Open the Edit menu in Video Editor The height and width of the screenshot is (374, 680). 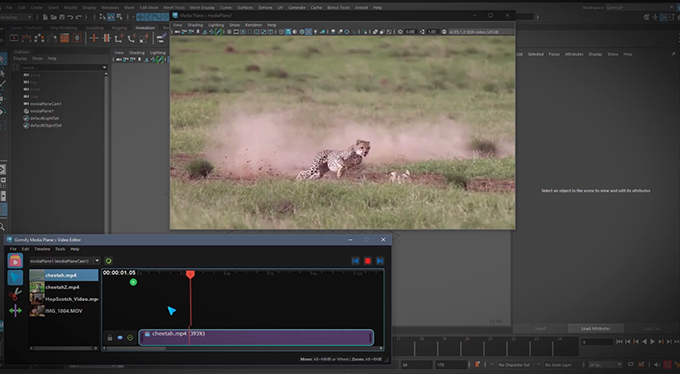click(x=26, y=249)
